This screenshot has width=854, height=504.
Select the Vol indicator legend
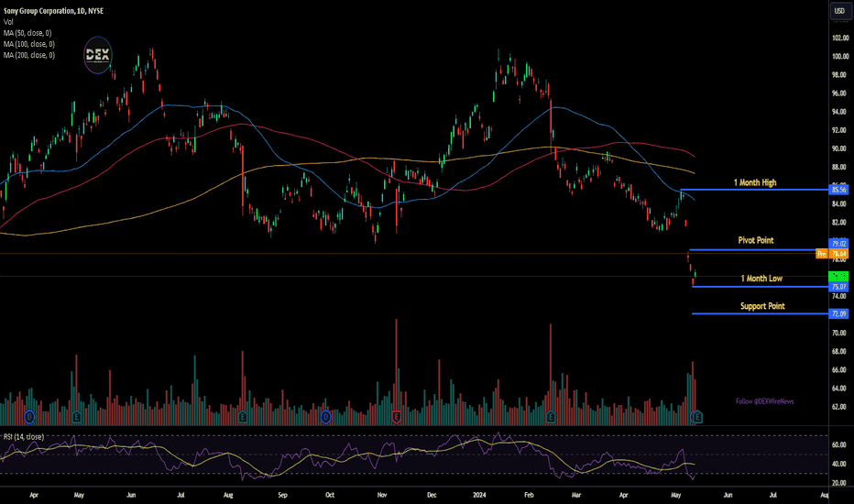[8, 22]
